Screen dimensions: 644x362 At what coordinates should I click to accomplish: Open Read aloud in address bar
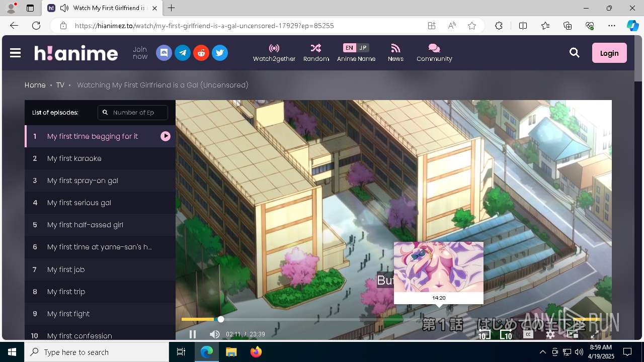(452, 26)
